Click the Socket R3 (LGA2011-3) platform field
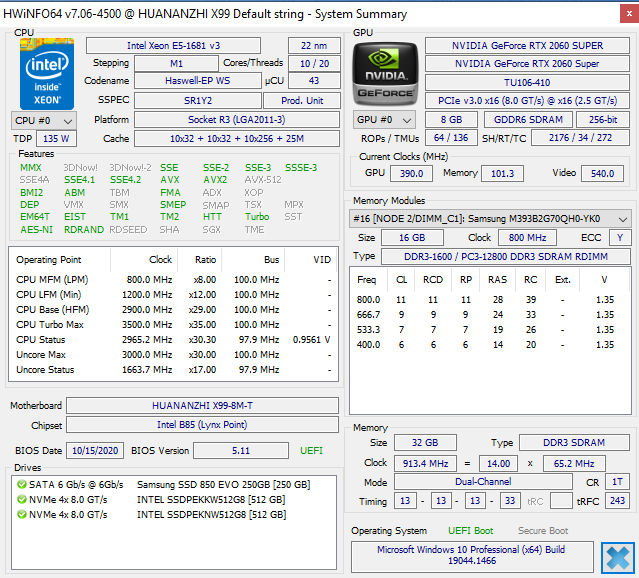This screenshot has height=578, width=639. [x=237, y=120]
